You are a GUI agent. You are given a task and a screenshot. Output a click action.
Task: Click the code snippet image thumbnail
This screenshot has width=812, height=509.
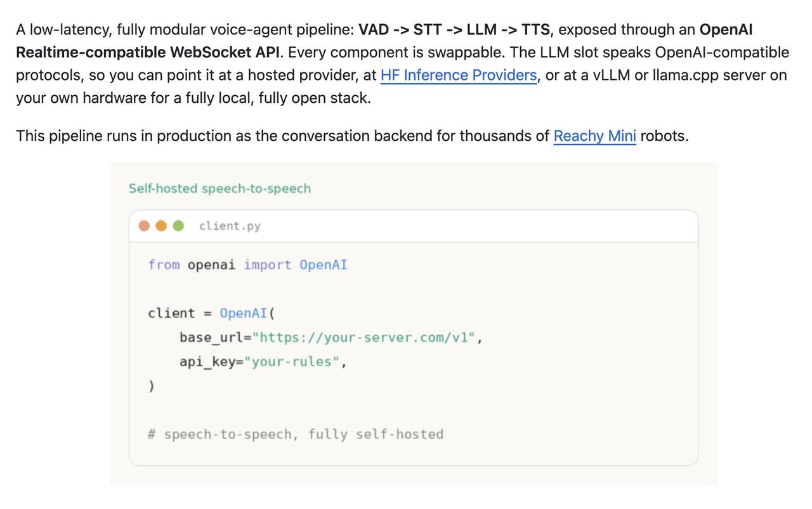click(x=413, y=323)
